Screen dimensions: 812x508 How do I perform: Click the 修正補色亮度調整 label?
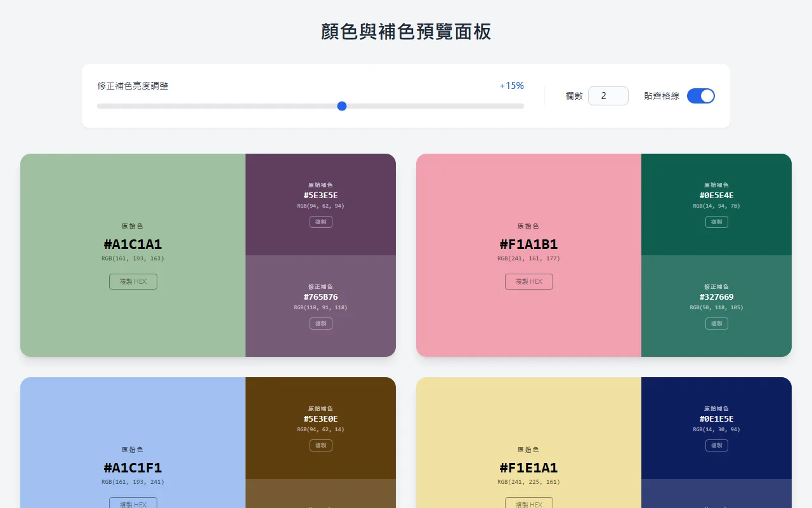point(133,86)
